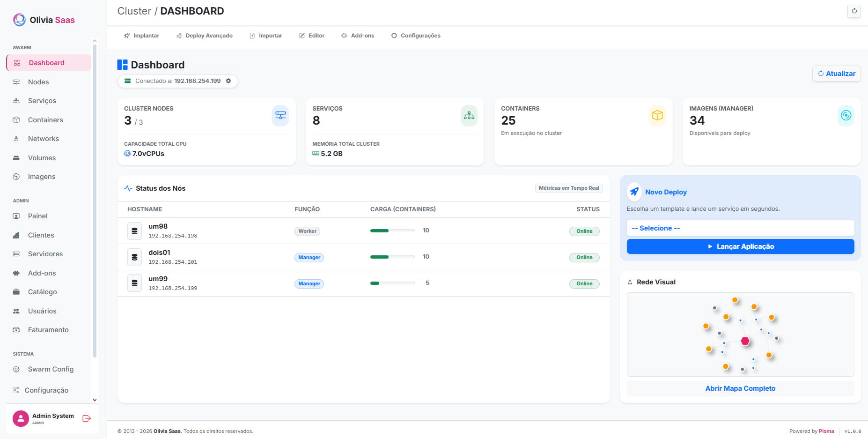Click Implantar in the toolbar
This screenshot has width=868, height=439.
click(x=141, y=36)
